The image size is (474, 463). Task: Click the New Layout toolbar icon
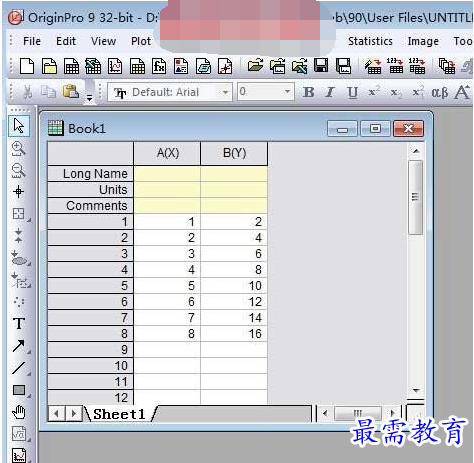click(181, 66)
